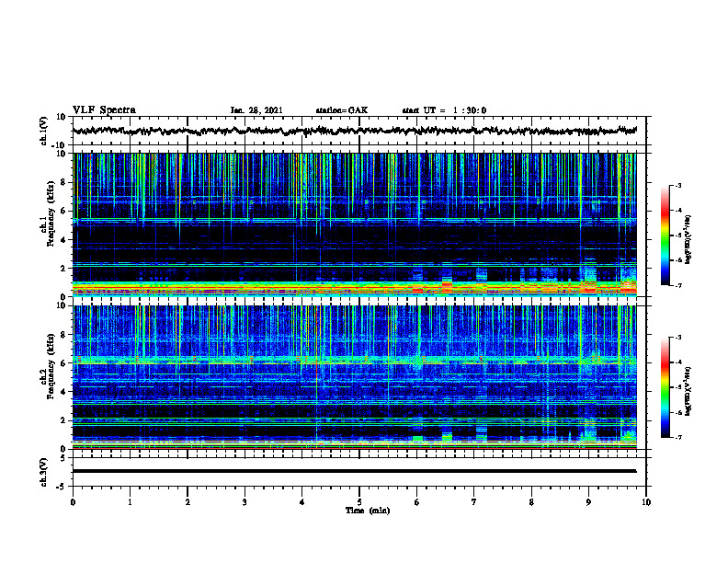Click the "VLF Spectra" title text
Viewport: 728px width, 563px height.
click(x=104, y=110)
